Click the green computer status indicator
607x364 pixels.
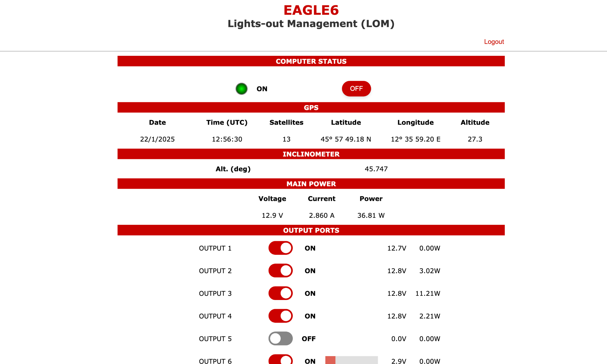pos(242,89)
